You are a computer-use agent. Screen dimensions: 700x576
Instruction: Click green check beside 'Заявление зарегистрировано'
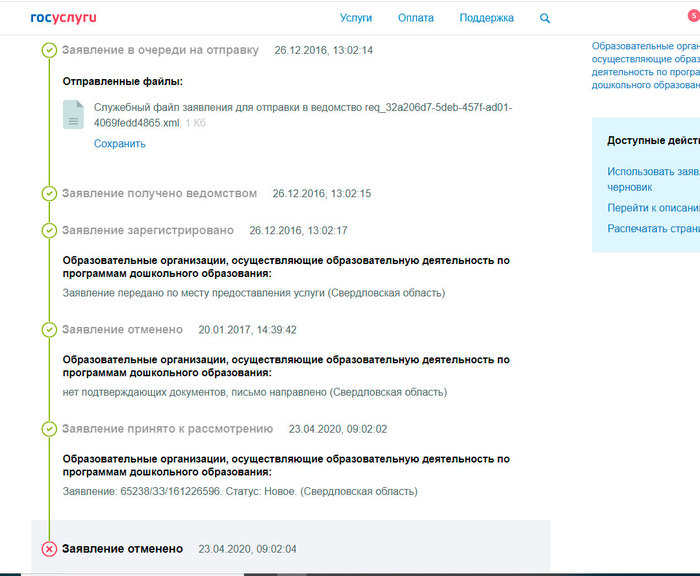(49, 230)
